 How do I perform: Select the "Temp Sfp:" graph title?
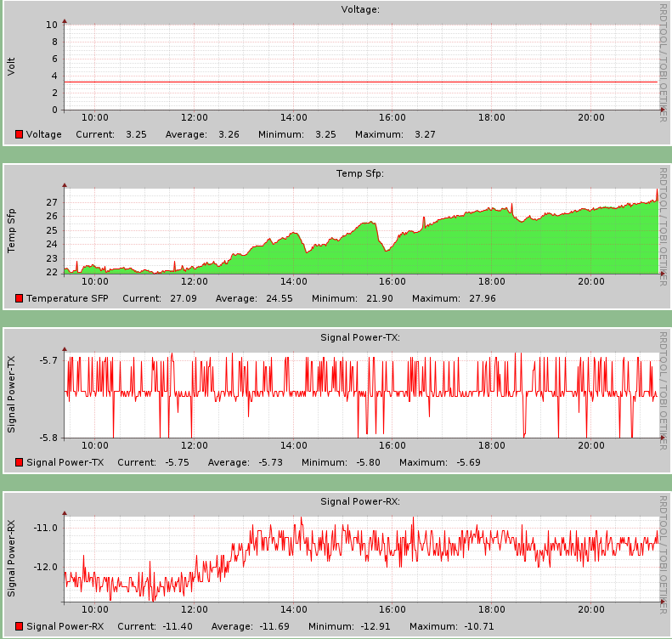click(x=360, y=173)
